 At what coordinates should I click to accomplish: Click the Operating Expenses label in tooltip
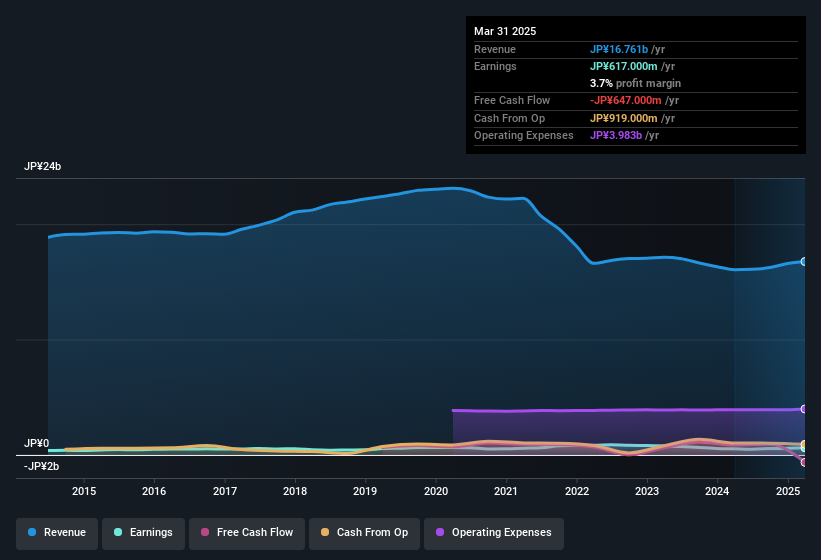pos(524,135)
